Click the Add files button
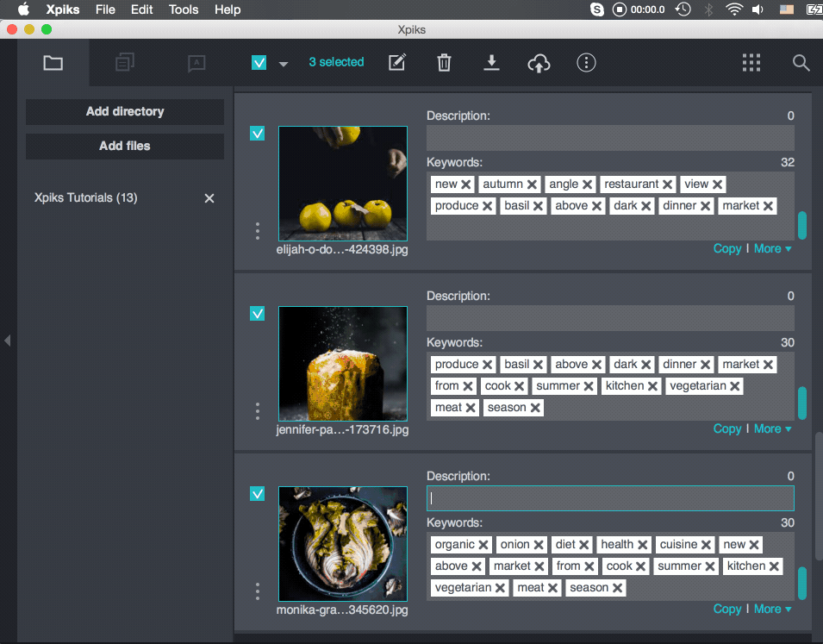823x644 pixels. coord(125,146)
